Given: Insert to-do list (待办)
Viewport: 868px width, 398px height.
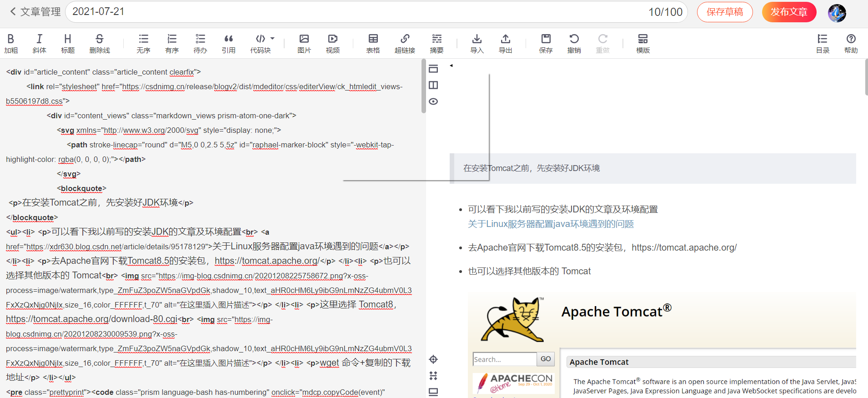Looking at the screenshot, I should click(200, 44).
